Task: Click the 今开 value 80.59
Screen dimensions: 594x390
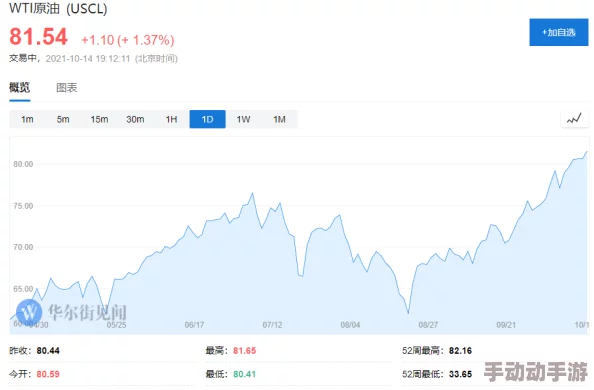Action: coord(48,374)
